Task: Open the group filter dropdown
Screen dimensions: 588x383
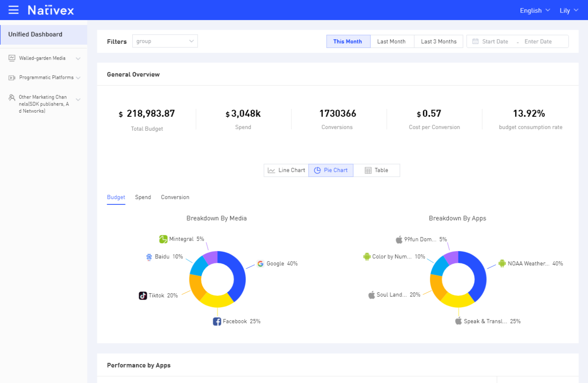Action: click(x=165, y=41)
